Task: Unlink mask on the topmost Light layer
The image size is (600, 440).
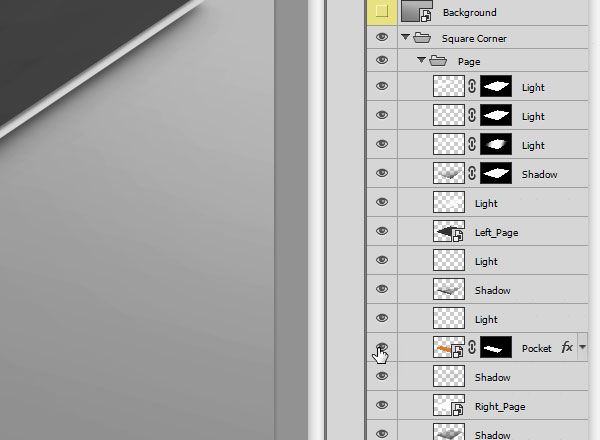Action: point(472,86)
